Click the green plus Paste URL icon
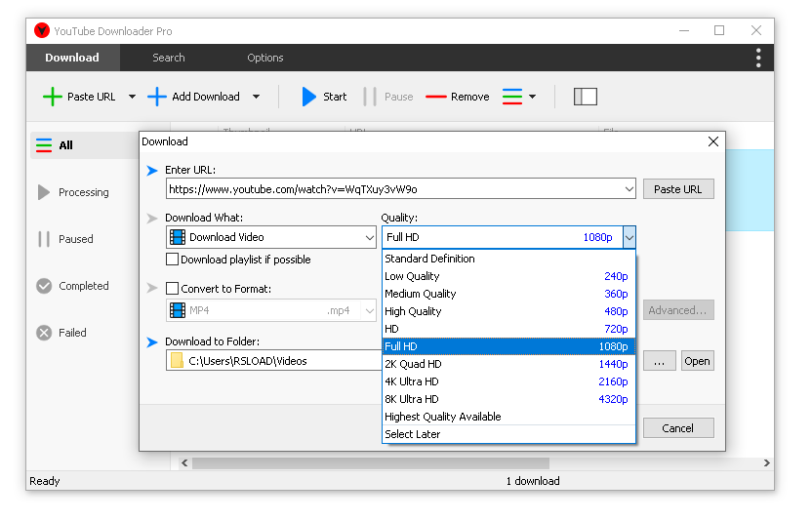The height and width of the screenshot is (521, 812). click(53, 97)
